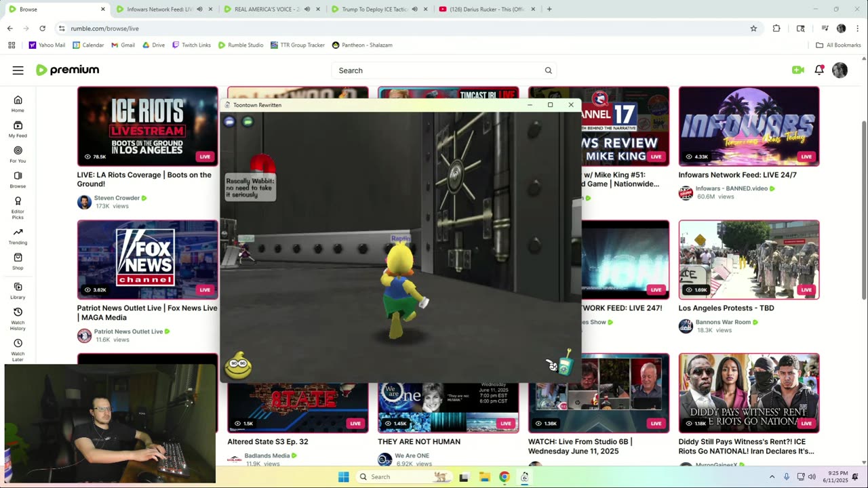The image size is (868, 488).
Task: Click the blue button in the Toontown window
Action: [229, 121]
